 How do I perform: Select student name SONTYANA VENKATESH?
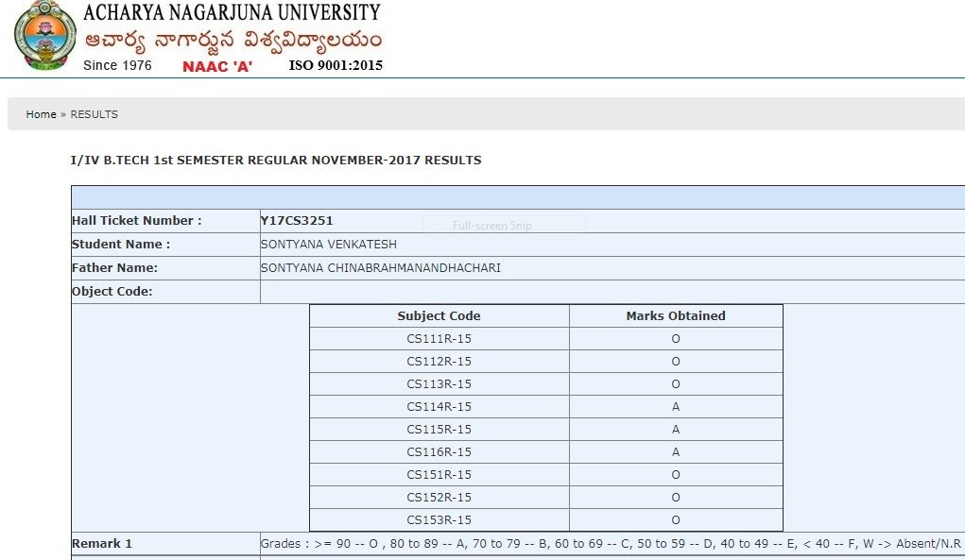(x=329, y=244)
